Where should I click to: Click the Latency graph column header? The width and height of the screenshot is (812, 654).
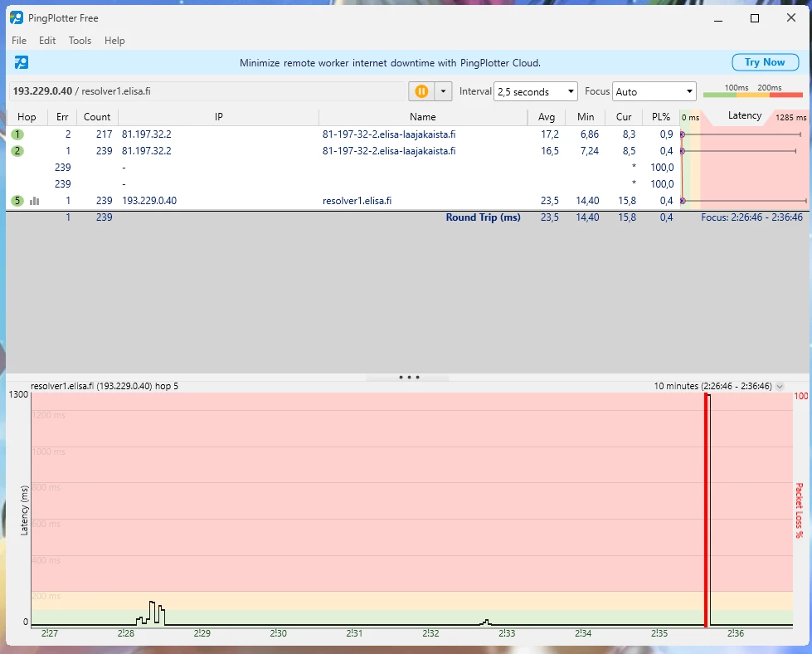(x=744, y=115)
